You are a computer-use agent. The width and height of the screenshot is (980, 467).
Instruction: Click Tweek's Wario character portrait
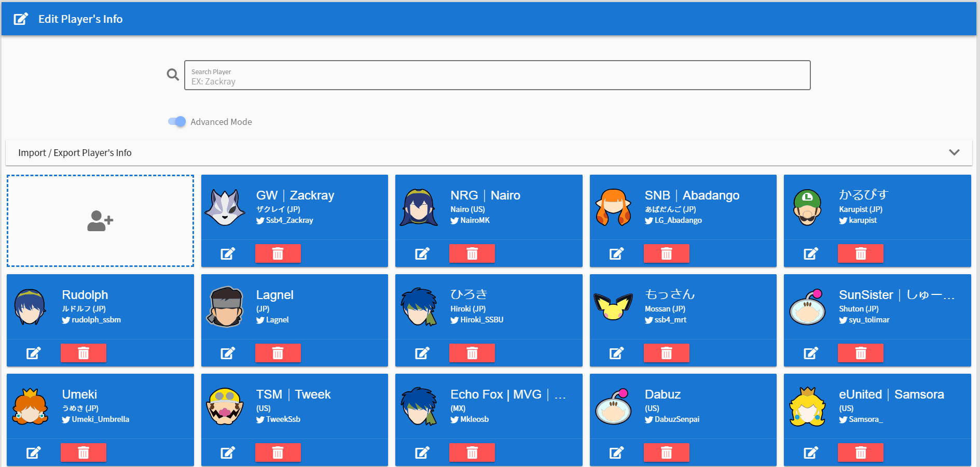(x=225, y=407)
